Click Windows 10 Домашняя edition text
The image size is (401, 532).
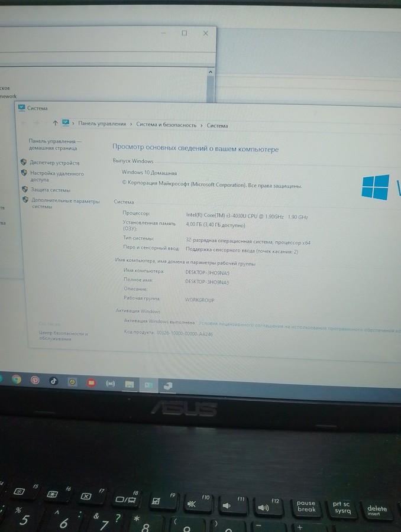point(149,173)
